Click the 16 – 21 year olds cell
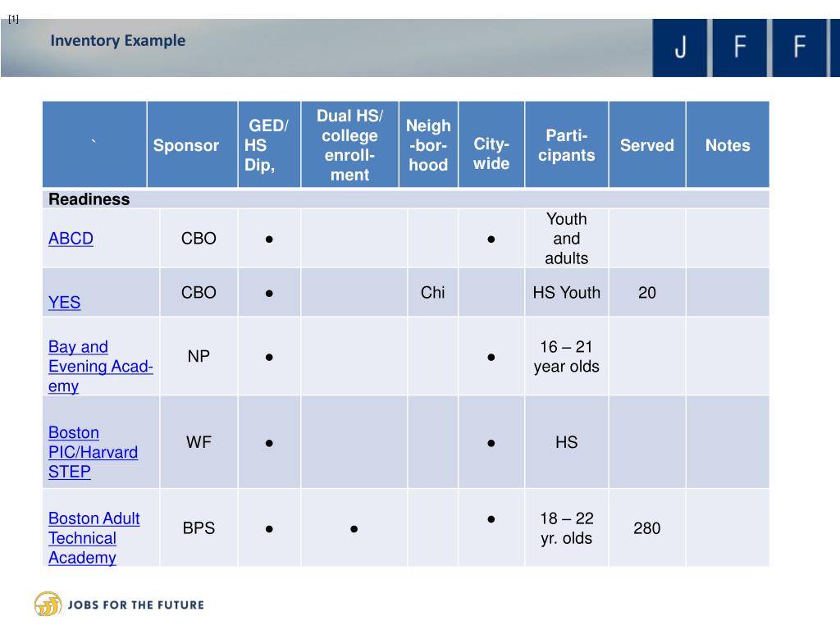Viewport: 840px width, 630px height. pyautogui.click(x=567, y=356)
